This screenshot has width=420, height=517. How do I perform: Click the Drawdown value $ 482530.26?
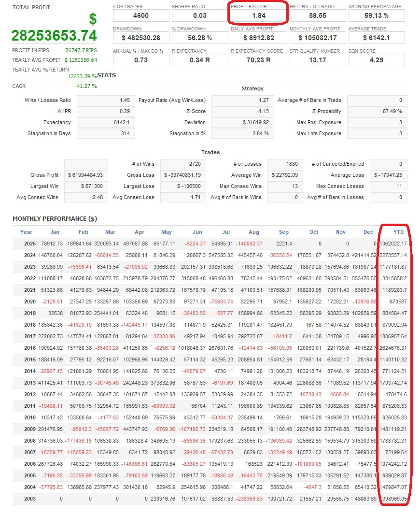pos(141,38)
